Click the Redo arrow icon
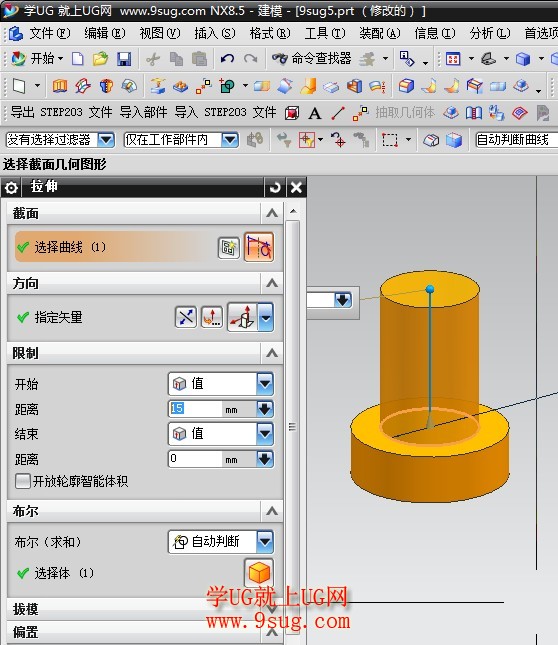The width and height of the screenshot is (558, 645). tap(250, 59)
